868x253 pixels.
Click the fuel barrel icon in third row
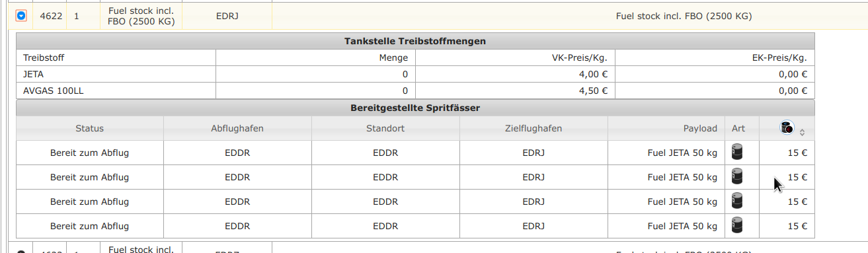click(x=738, y=201)
